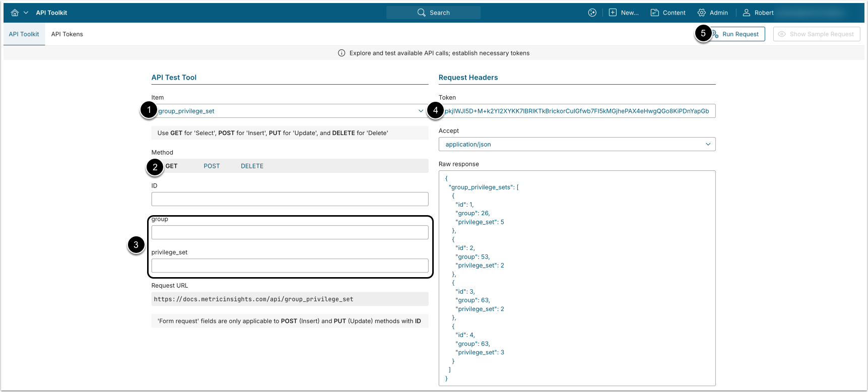Select the API Toolkit tab
This screenshot has width=868, height=392.
(x=24, y=34)
